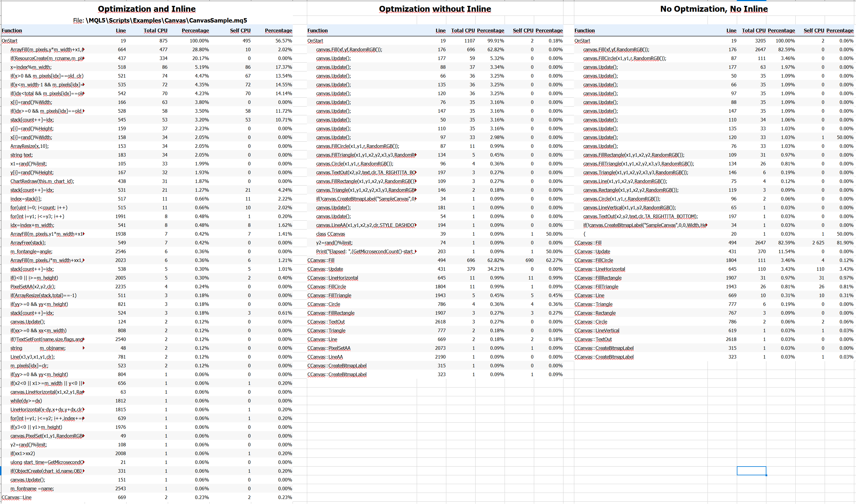Select Self CPU header in No Optmization table
The width and height of the screenshot is (856, 504).
tap(814, 30)
